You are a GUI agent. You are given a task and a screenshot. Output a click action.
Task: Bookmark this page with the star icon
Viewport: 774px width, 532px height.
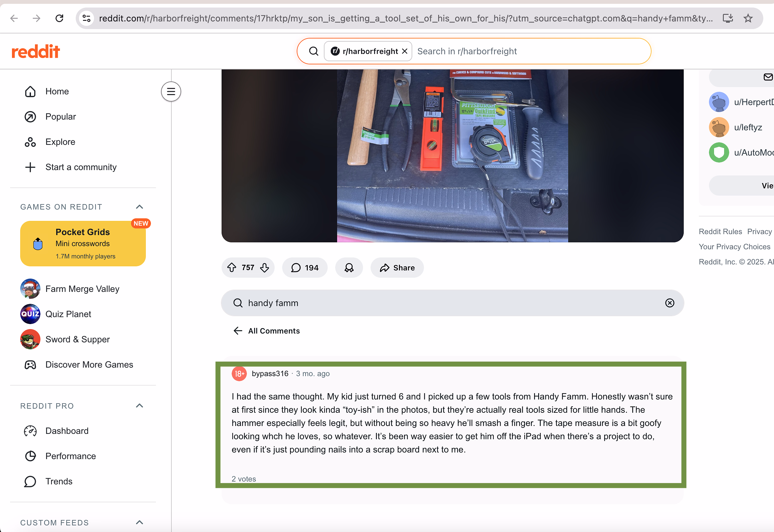pos(748,18)
